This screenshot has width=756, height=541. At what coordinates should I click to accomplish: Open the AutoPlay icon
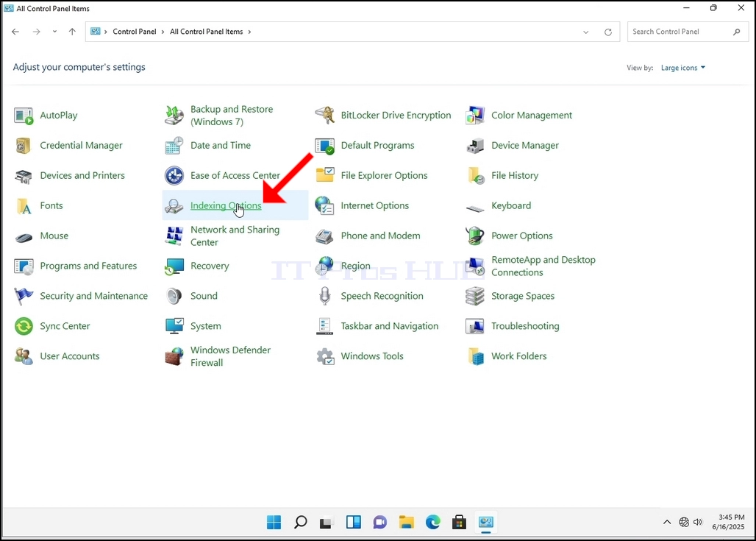click(x=24, y=116)
